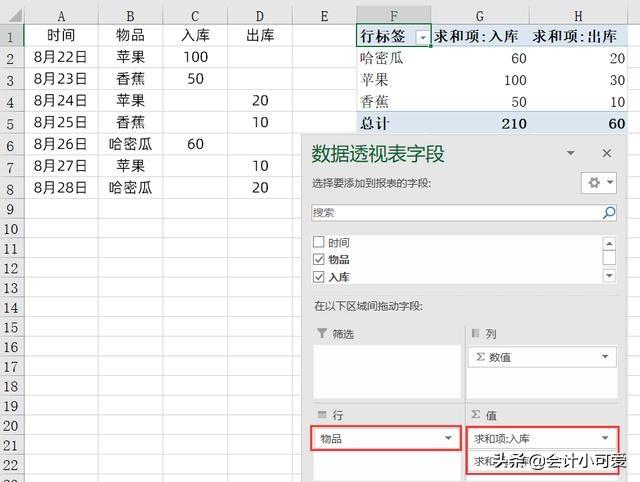The height and width of the screenshot is (482, 640).
Task: Open dropdown for Σ 数值 in 列 area
Action: pos(605,357)
